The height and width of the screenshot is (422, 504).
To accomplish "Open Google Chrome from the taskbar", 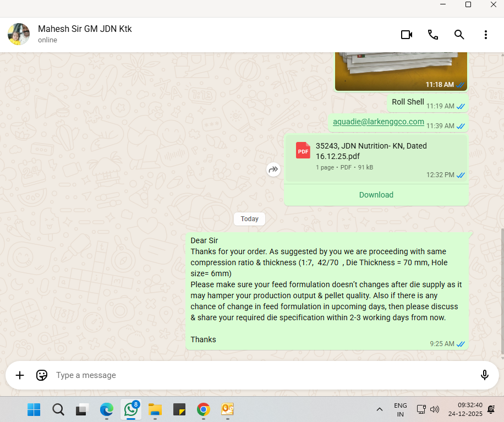I will [x=204, y=409].
